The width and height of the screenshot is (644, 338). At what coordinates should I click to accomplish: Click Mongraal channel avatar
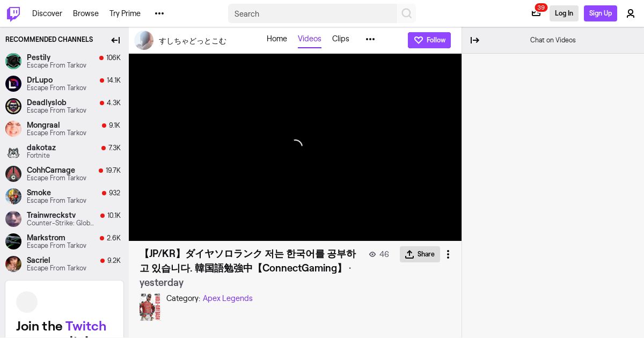13,129
